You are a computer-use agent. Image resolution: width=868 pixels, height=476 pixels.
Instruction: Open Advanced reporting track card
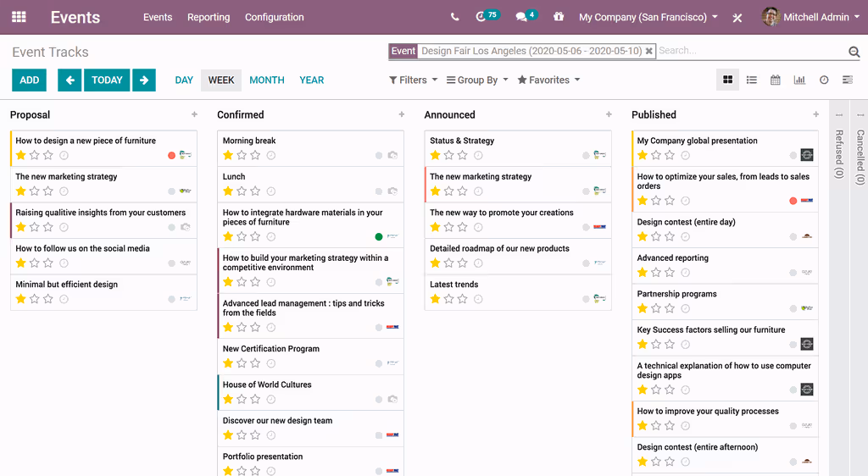[725, 265]
